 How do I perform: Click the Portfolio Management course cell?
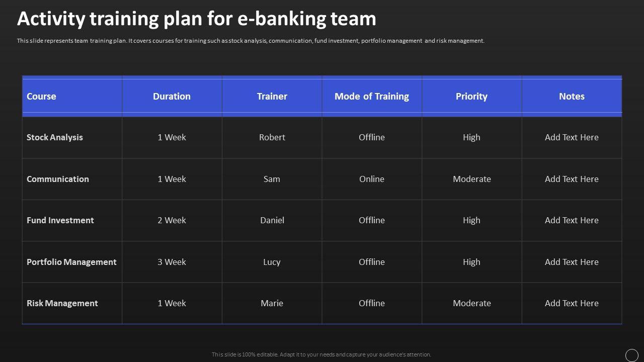tap(71, 262)
